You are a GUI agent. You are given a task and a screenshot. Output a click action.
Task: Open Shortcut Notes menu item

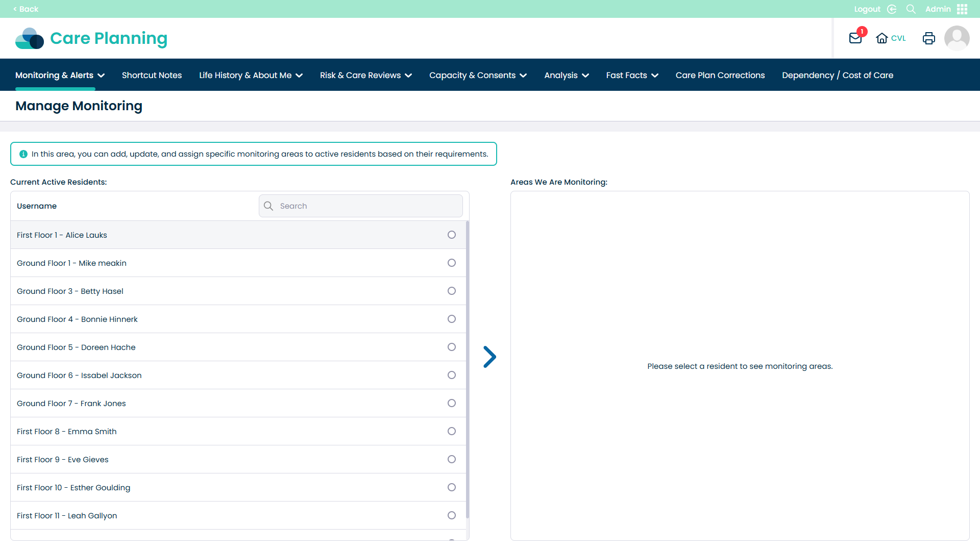[152, 75]
